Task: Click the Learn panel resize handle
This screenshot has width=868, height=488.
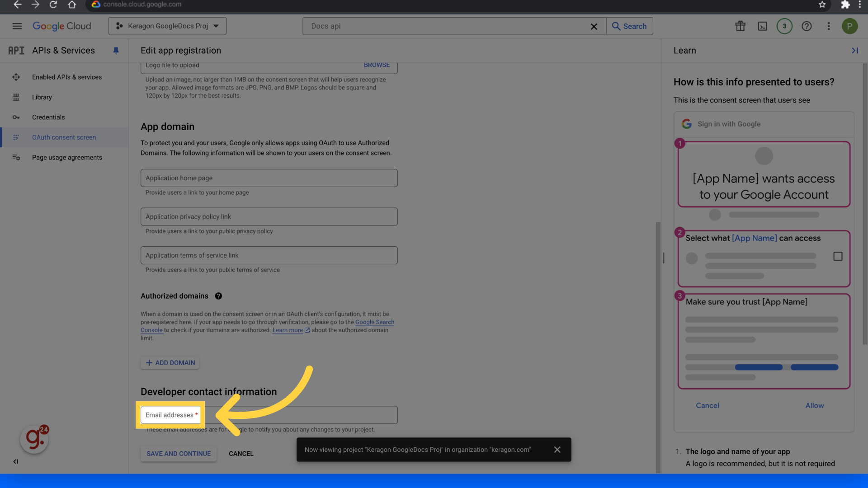Action: tap(663, 258)
